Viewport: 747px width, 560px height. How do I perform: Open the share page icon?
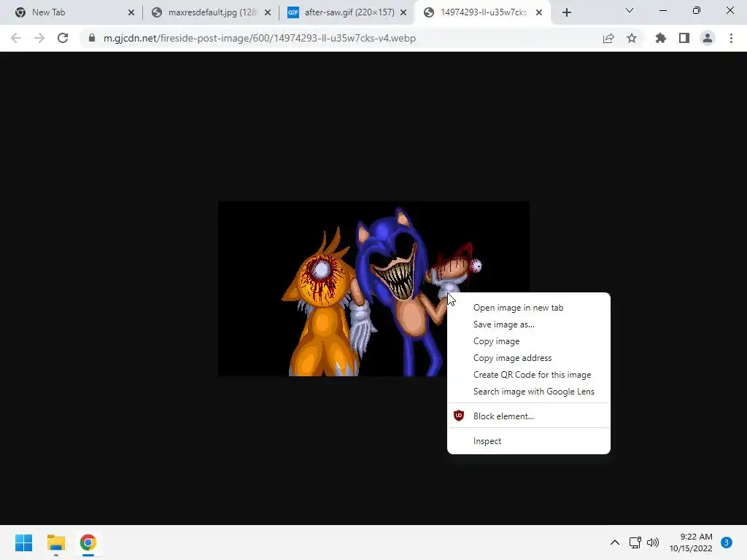(608, 38)
